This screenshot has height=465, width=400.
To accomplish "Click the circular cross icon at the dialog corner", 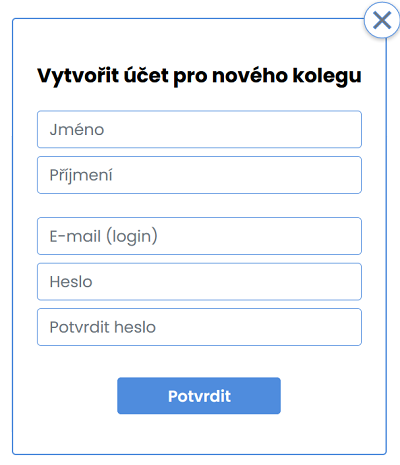I will 382,20.
